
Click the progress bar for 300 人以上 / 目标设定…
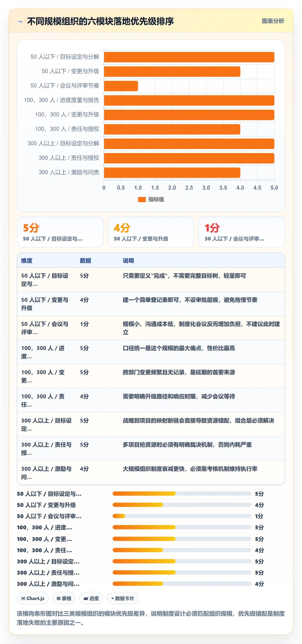[x=182, y=561]
